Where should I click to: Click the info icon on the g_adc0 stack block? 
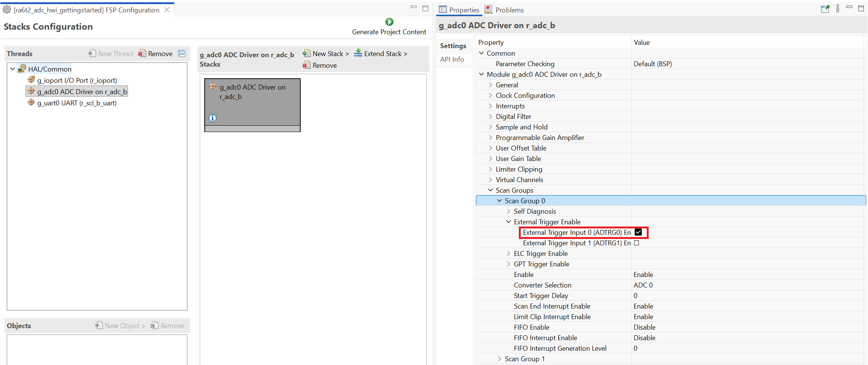click(x=213, y=118)
